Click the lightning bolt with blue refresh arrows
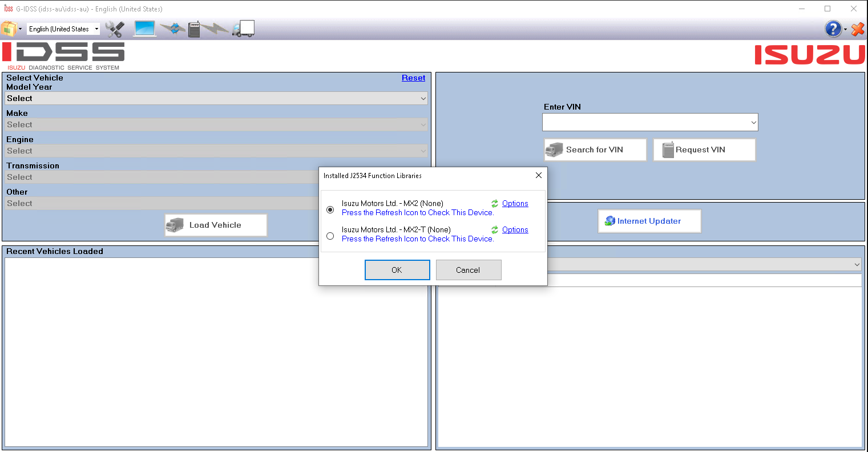868x452 pixels. click(172, 29)
